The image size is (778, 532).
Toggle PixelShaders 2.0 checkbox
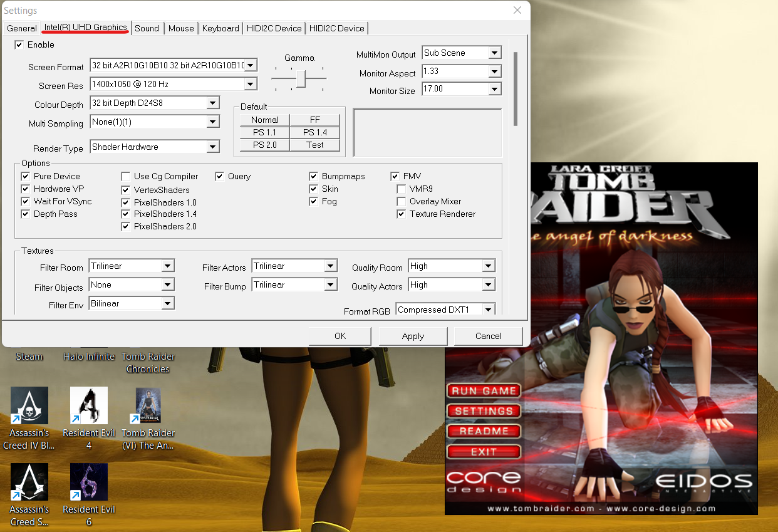(126, 227)
